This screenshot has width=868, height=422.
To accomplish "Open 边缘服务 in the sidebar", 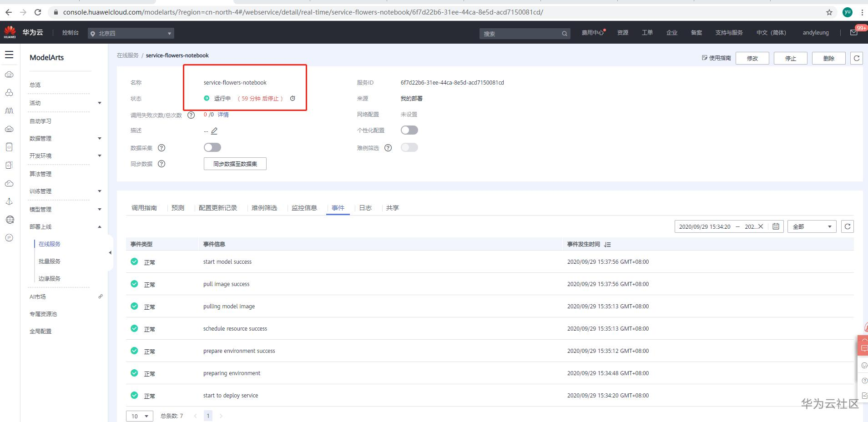I will click(50, 279).
